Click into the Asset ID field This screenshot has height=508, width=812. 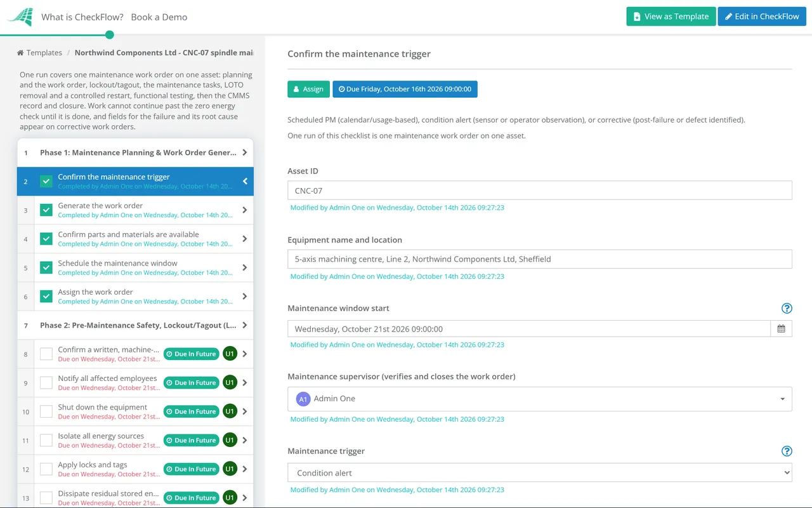pyautogui.click(x=539, y=190)
